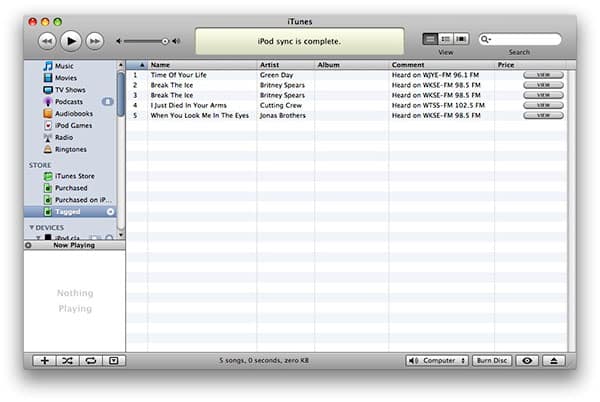Image resolution: width=600 pixels, height=402 pixels.
Task: Collapse the DEVICES section
Action: pos(32,227)
